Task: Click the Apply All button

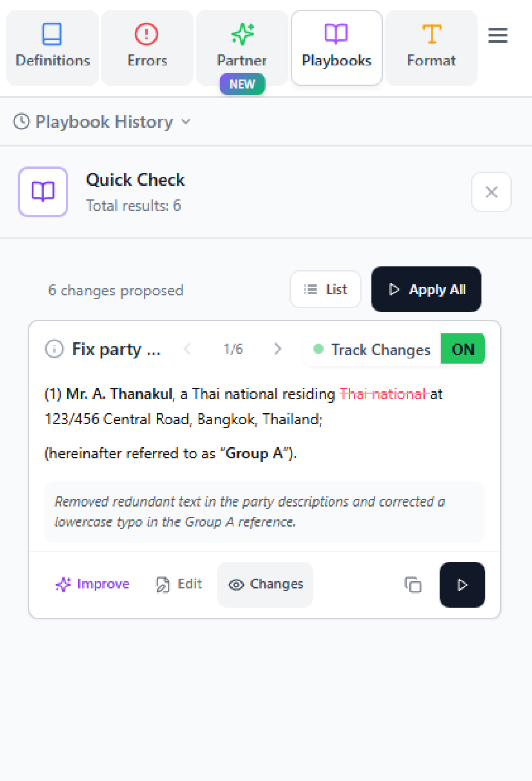Action: (x=426, y=290)
